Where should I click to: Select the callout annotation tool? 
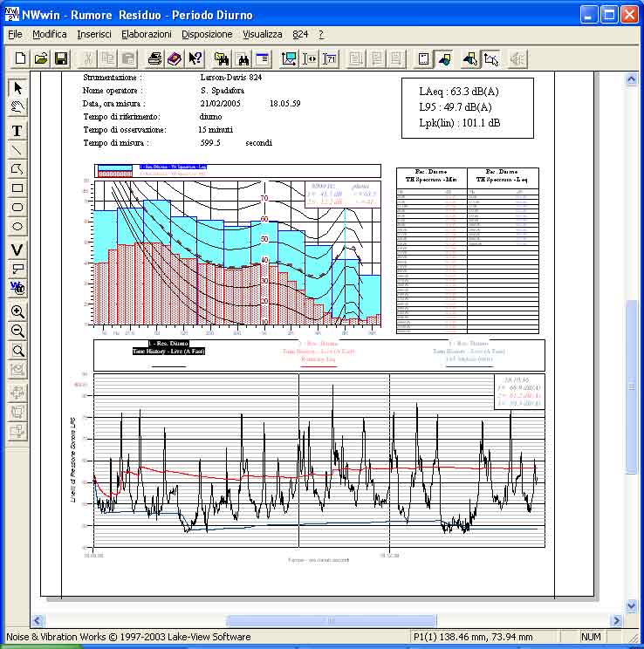click(17, 269)
